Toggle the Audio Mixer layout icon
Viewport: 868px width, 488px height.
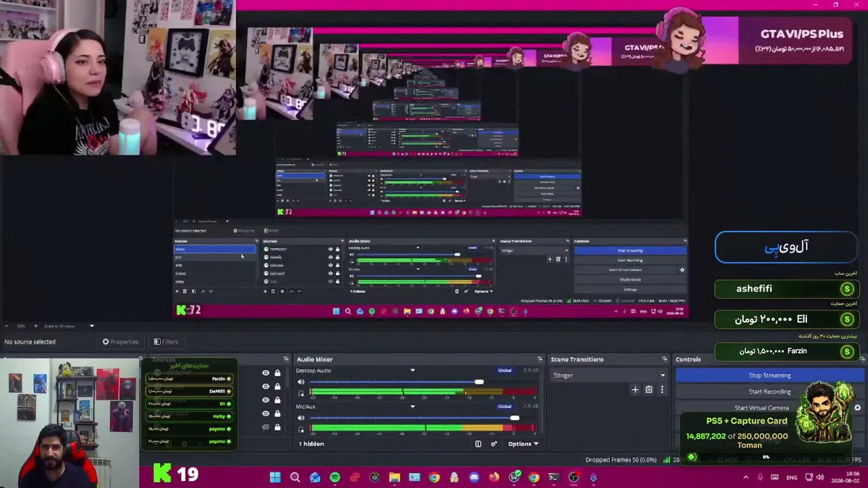(478, 444)
